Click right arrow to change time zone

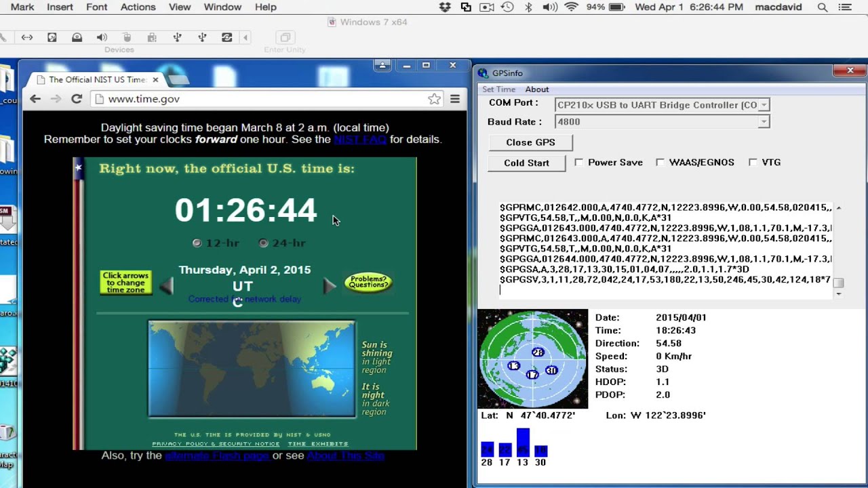tap(329, 286)
